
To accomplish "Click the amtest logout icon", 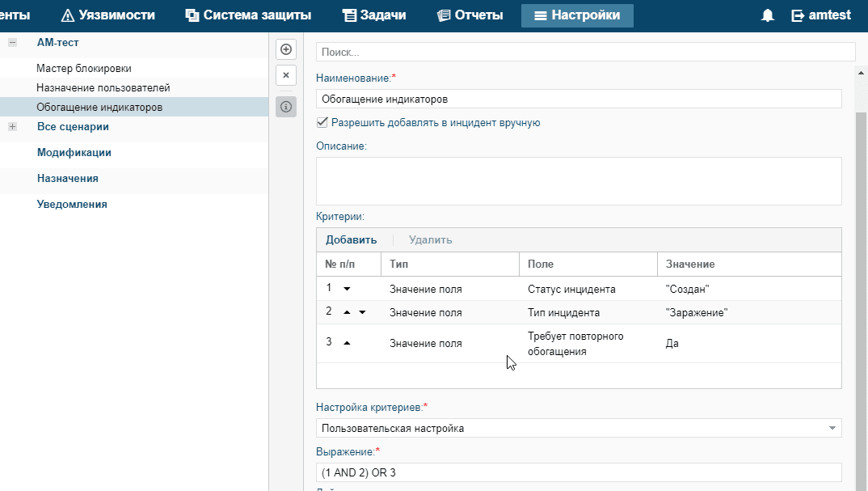I will point(798,15).
